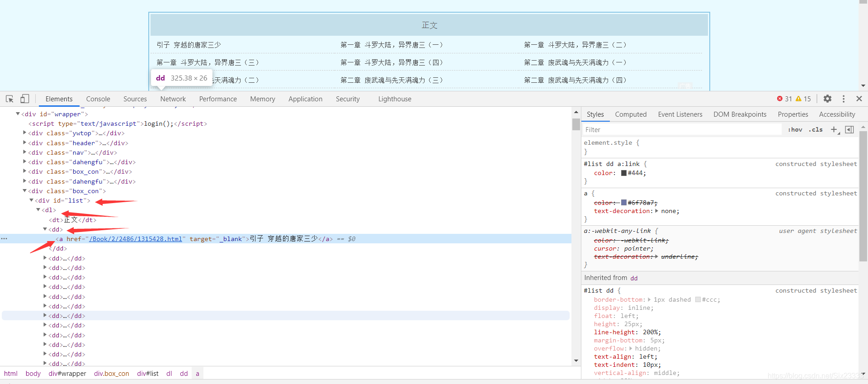Click the div.box_con breadcrumb
The image size is (868, 384).
coord(112,374)
